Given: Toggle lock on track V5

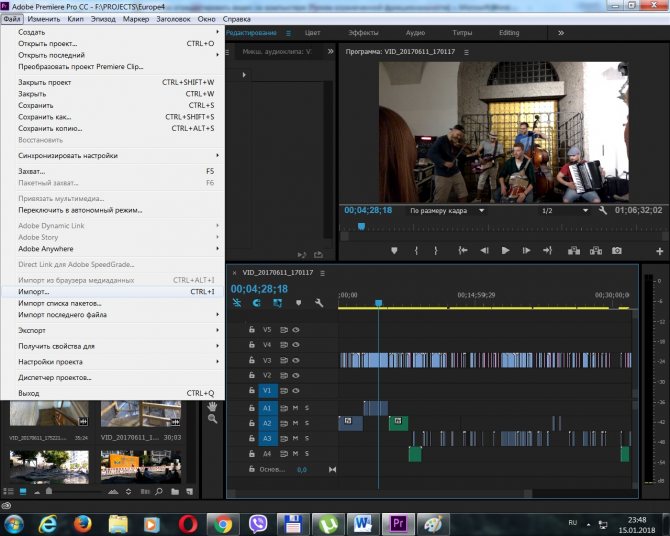Looking at the screenshot, I should click(251, 329).
